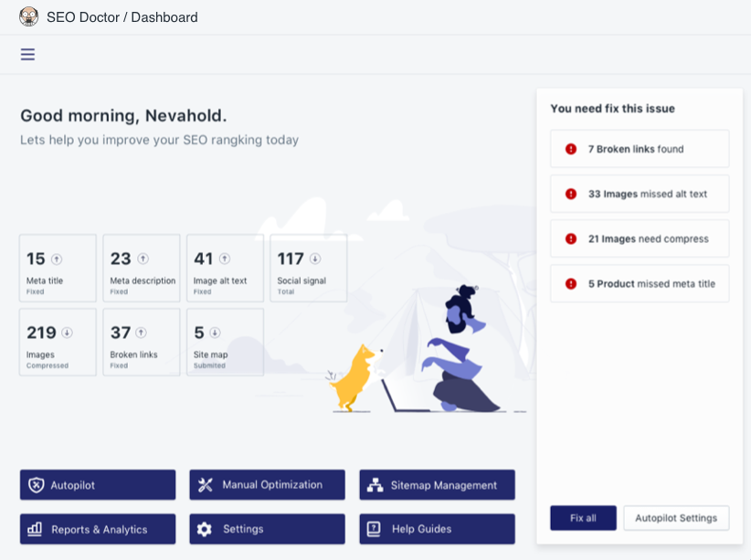
Task: Click the down-arrow icon on the Social signal card
Action: (315, 259)
